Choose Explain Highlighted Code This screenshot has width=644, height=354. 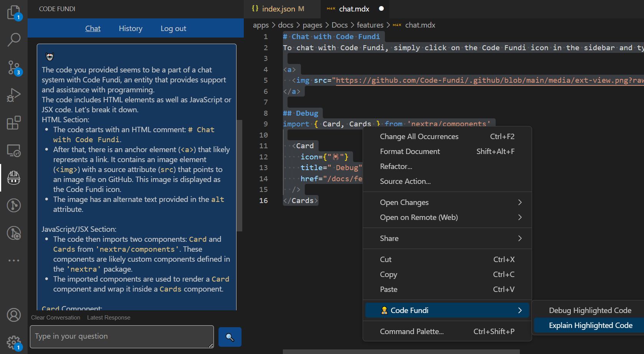[590, 325]
